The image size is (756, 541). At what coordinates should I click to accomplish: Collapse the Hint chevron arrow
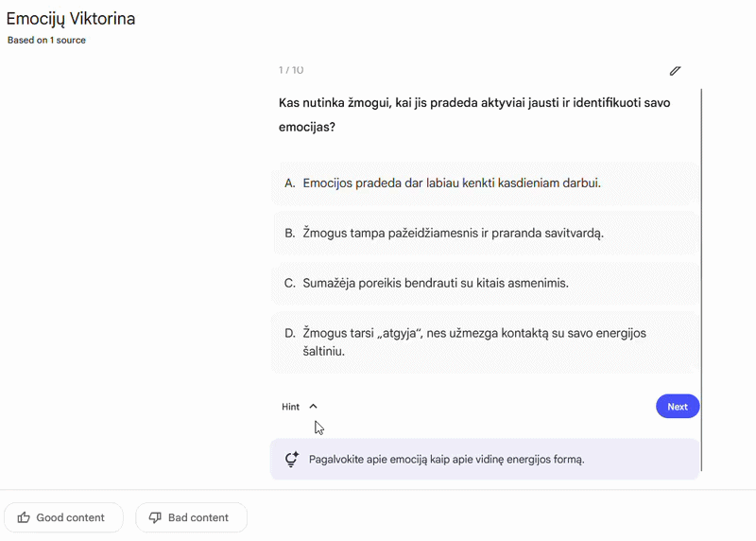coord(314,407)
